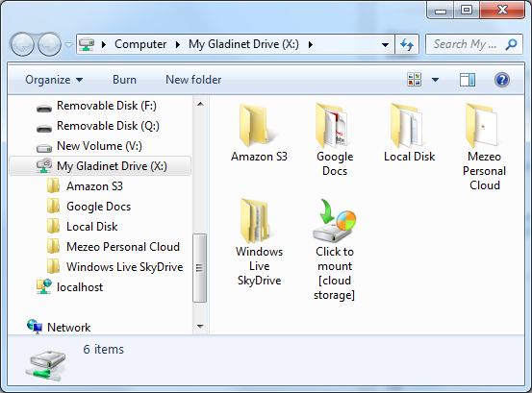Click Amazon S3 folder icon in navigation tree

pyautogui.click(x=54, y=186)
